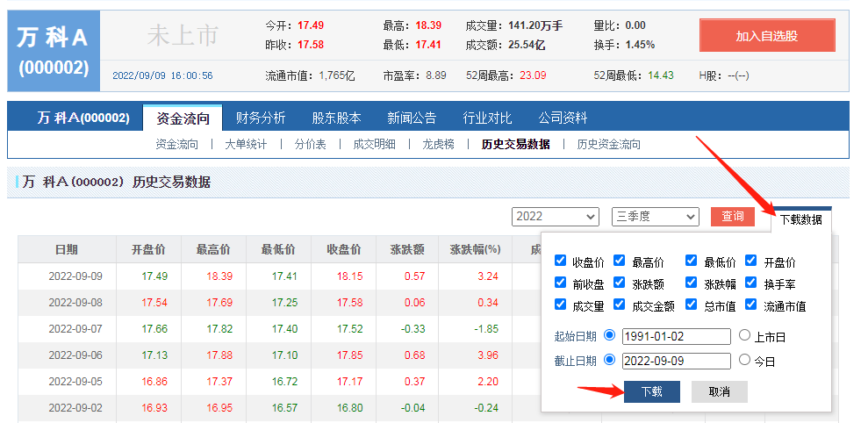Click the 取消 cancel button
Viewport: 868px width, 423px height.
(719, 391)
